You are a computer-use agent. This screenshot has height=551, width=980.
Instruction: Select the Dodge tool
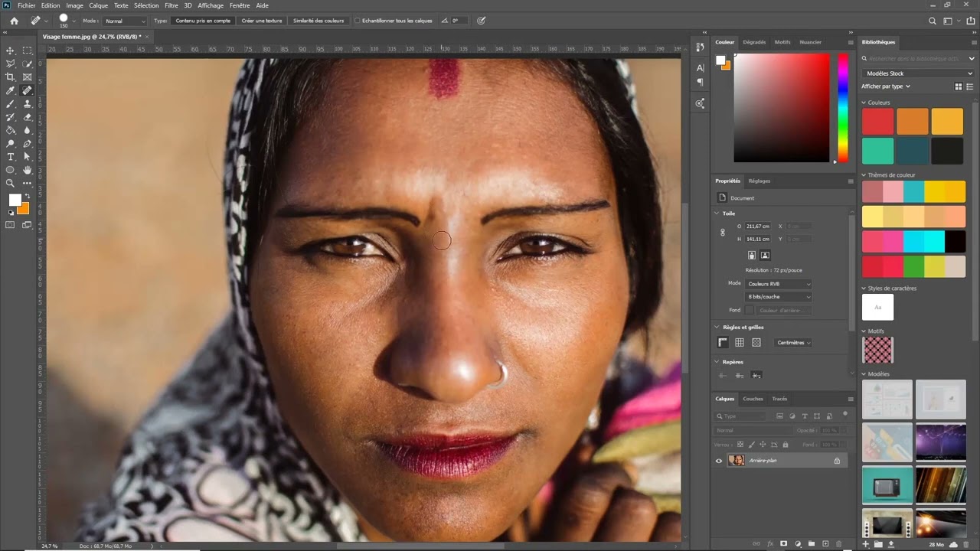(11, 143)
